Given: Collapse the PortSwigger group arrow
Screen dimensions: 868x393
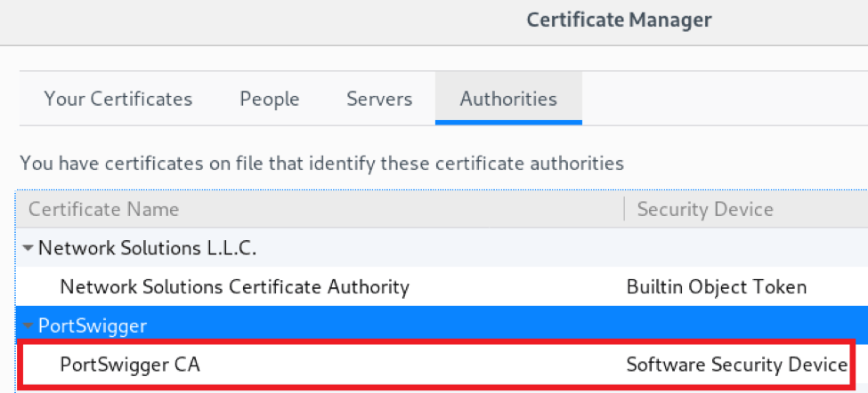Looking at the screenshot, I should point(28,326).
